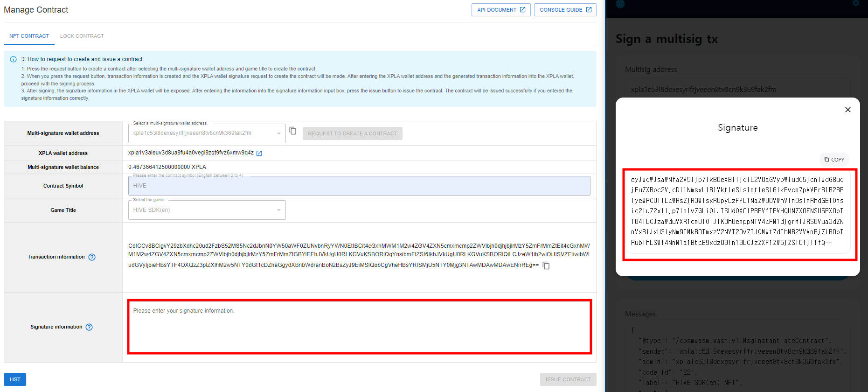Open XPLA wallet address external link icon

tap(259, 153)
